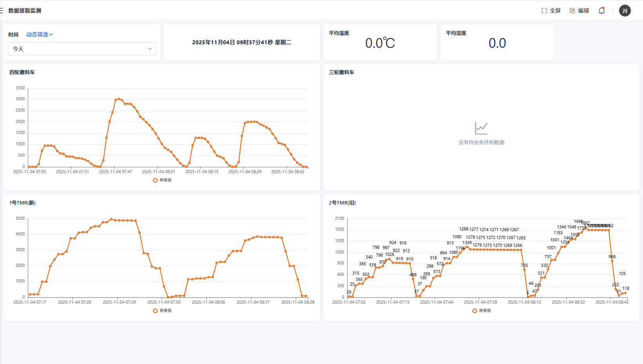Click the 3000 peak on 四轮撒料车 line
This screenshot has width=643, height=364.
[119, 99]
